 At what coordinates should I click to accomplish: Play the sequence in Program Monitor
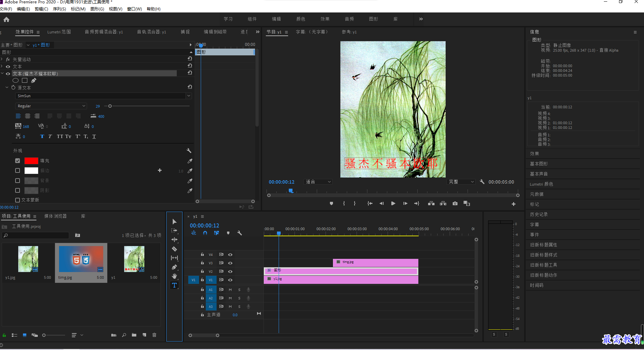pos(393,204)
